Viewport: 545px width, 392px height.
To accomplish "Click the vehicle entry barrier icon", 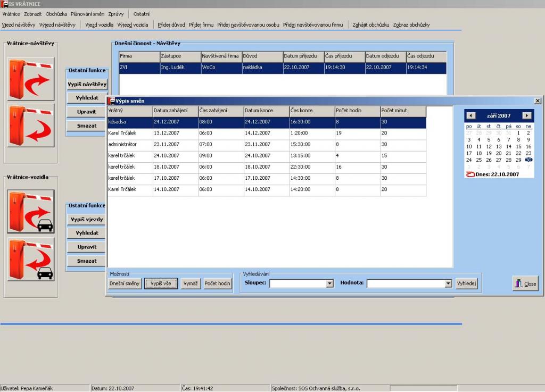I will [31, 211].
